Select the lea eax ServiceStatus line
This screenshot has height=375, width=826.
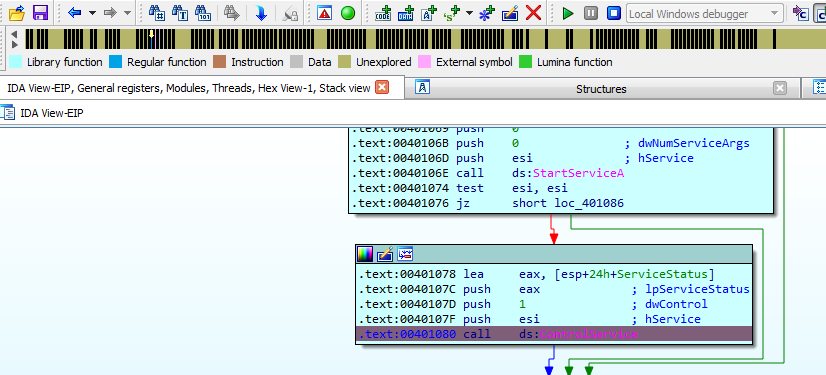point(537,274)
